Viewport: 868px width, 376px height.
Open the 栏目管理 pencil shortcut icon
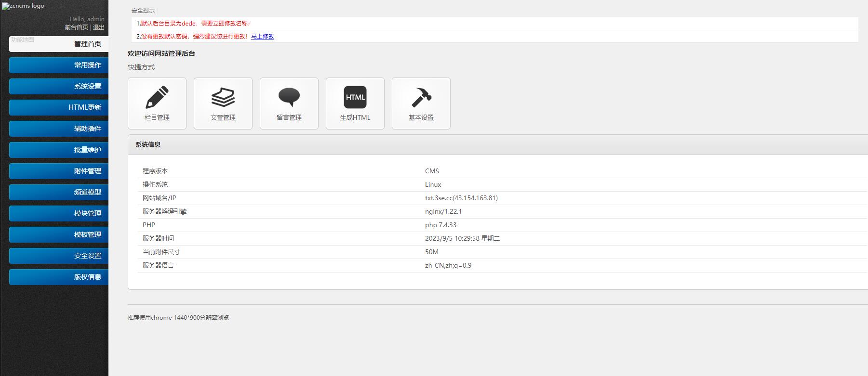[x=157, y=98]
